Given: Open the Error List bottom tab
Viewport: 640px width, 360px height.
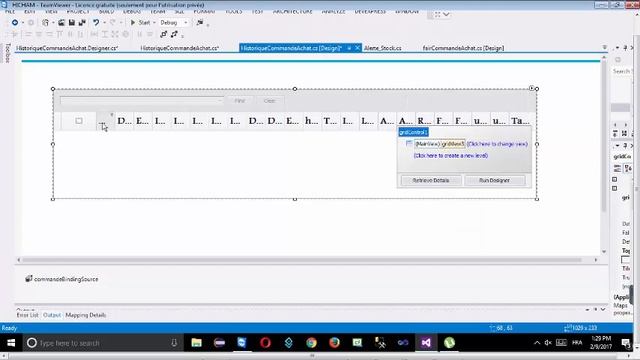Looking at the screenshot, I should point(27,315).
